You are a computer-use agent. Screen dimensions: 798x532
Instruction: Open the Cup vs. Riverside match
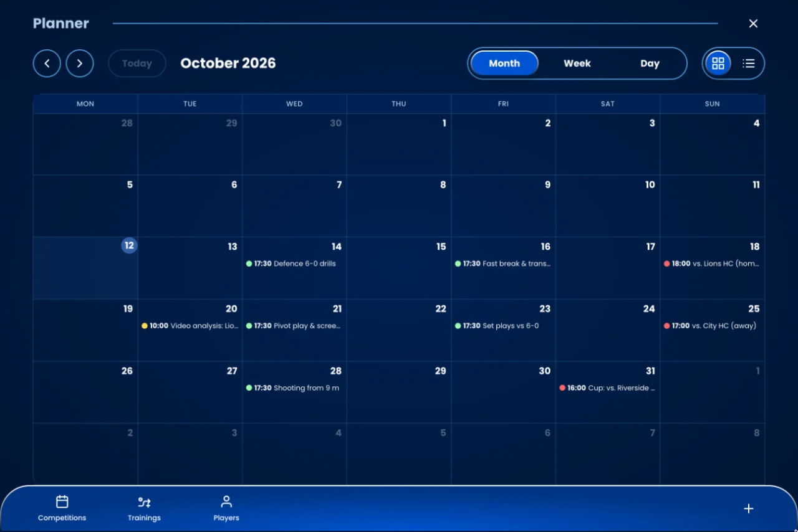point(608,388)
